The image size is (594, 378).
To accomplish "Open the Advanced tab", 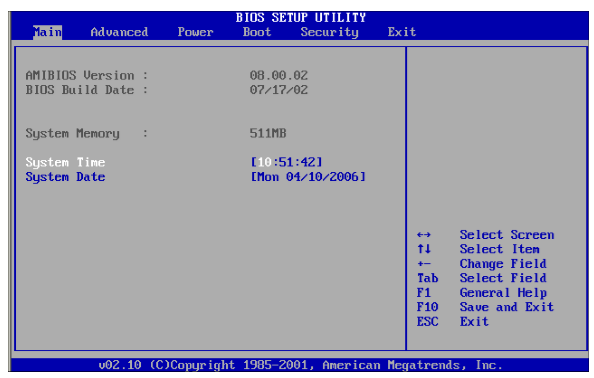I will pyautogui.click(x=119, y=32).
